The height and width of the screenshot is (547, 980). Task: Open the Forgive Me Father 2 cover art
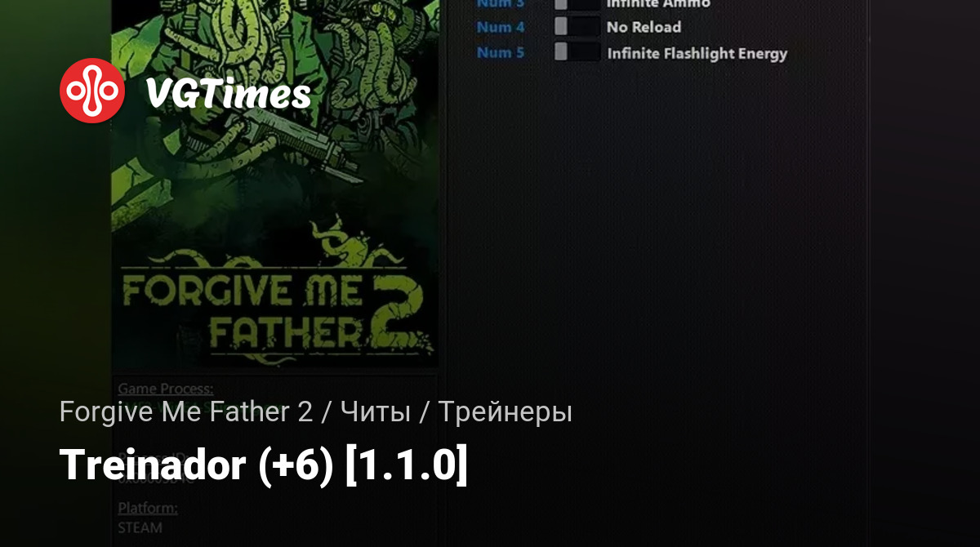(x=274, y=184)
